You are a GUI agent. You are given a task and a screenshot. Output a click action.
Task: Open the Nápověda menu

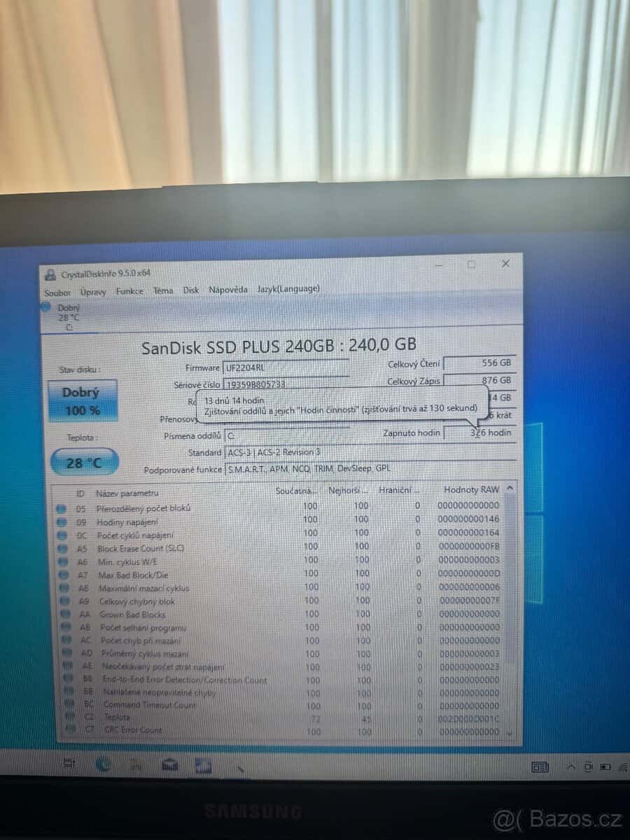[x=227, y=289]
